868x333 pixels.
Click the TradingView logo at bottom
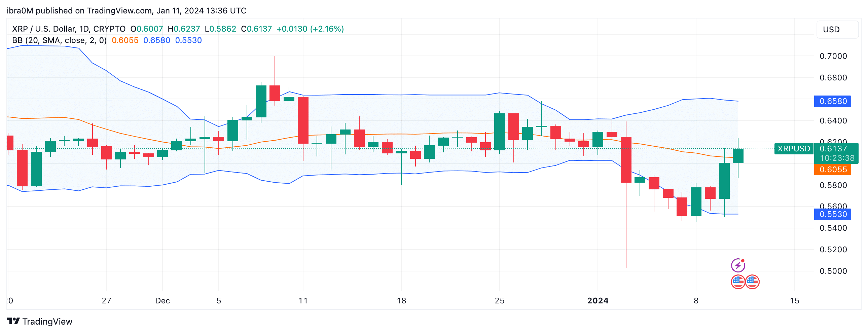(x=39, y=321)
